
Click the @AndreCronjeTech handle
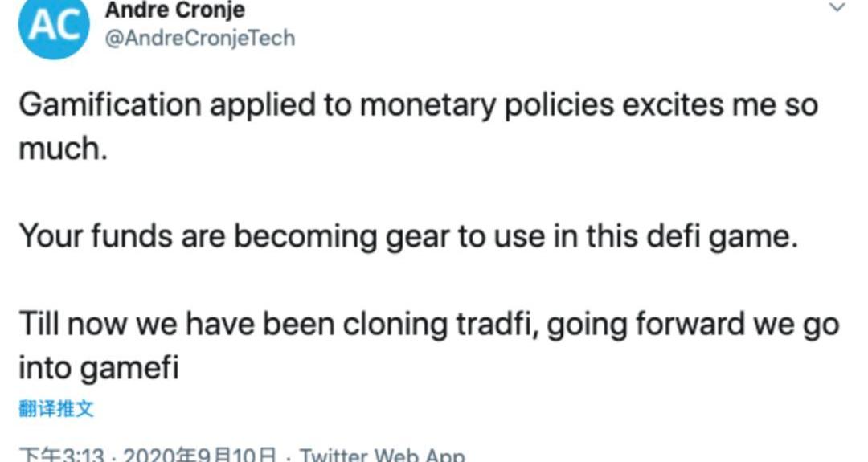coord(199,38)
